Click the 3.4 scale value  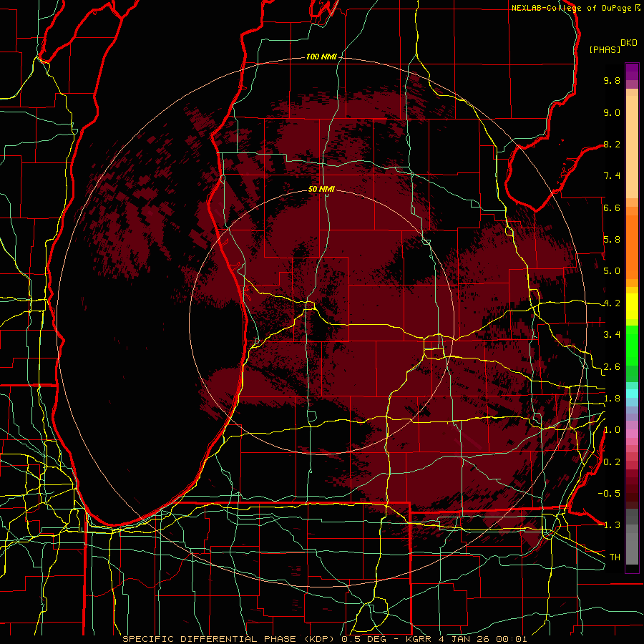click(612, 335)
